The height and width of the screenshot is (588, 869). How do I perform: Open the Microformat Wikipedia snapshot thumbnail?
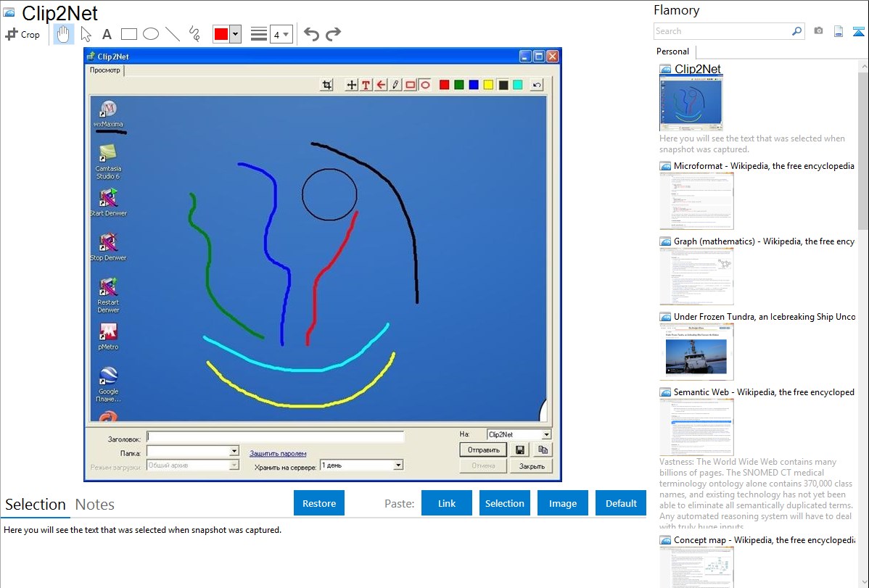pyautogui.click(x=696, y=201)
